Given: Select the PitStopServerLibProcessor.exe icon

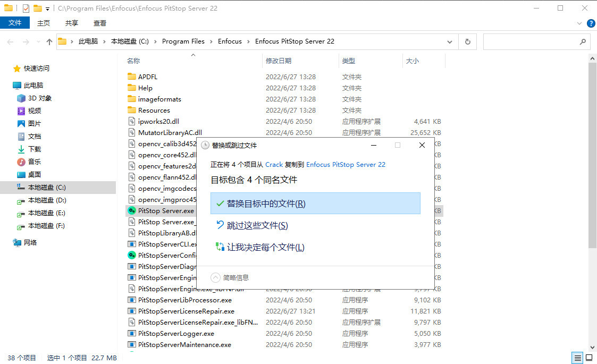Looking at the screenshot, I should [x=132, y=300].
